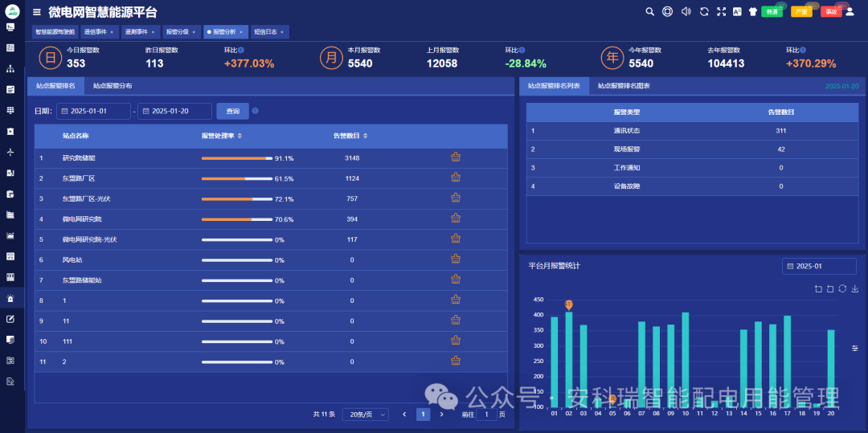The height and width of the screenshot is (433, 868).
Task: Toggle the hamburger menu beside platform title
Action: point(36,11)
